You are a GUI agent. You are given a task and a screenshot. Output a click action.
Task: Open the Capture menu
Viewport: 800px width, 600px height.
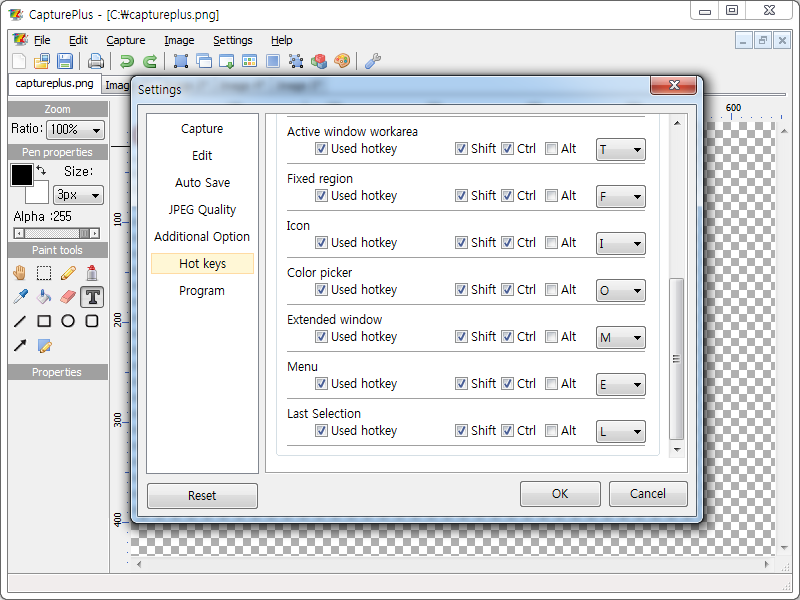pos(126,40)
